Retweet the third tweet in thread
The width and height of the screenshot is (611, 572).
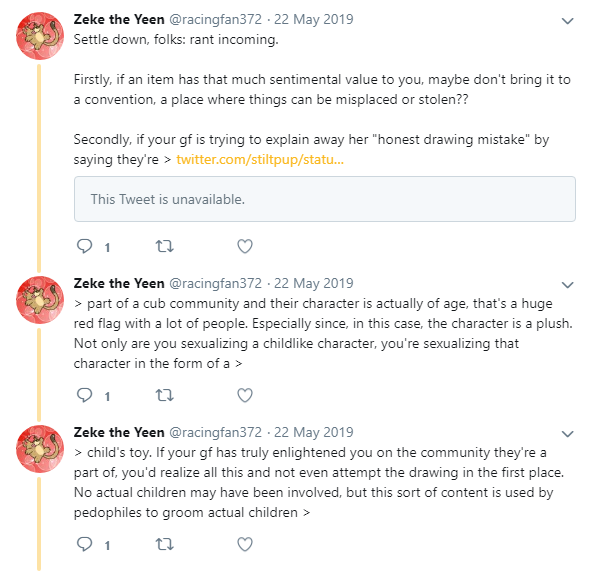[166, 545]
